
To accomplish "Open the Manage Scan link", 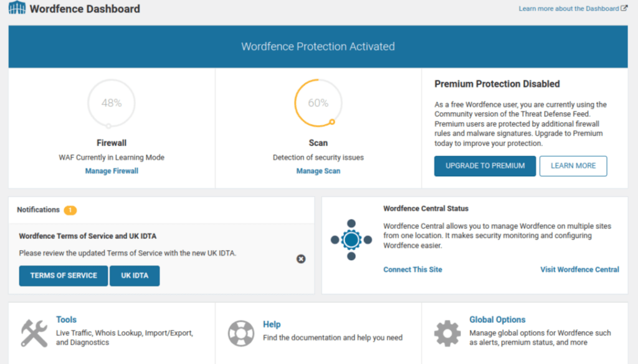I will tap(318, 171).
